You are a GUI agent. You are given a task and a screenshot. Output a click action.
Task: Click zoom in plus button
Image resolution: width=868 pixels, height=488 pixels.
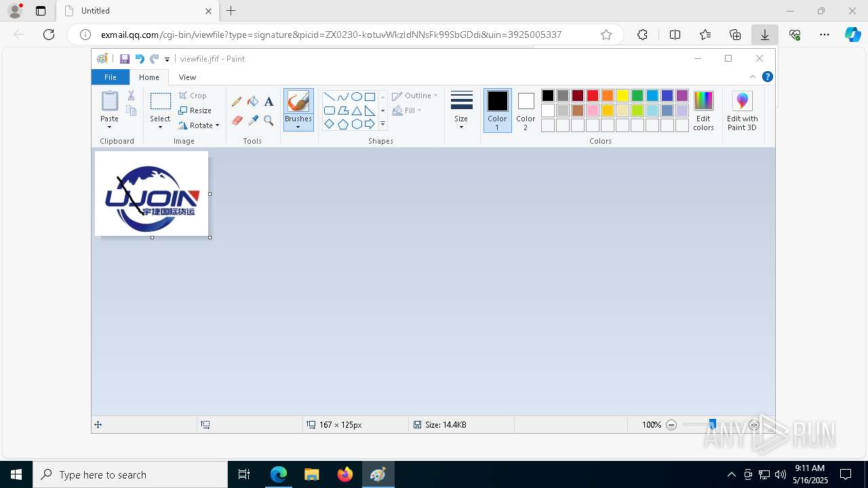click(x=753, y=425)
